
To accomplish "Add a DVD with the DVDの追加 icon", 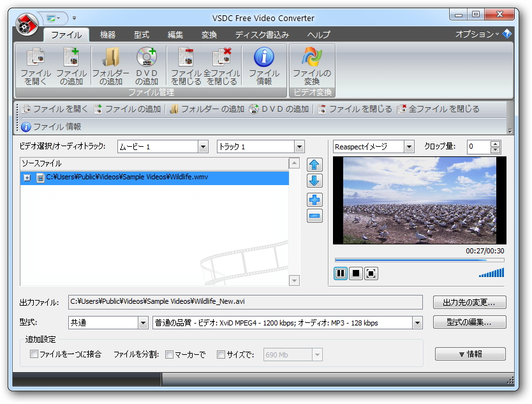I will coord(147,64).
